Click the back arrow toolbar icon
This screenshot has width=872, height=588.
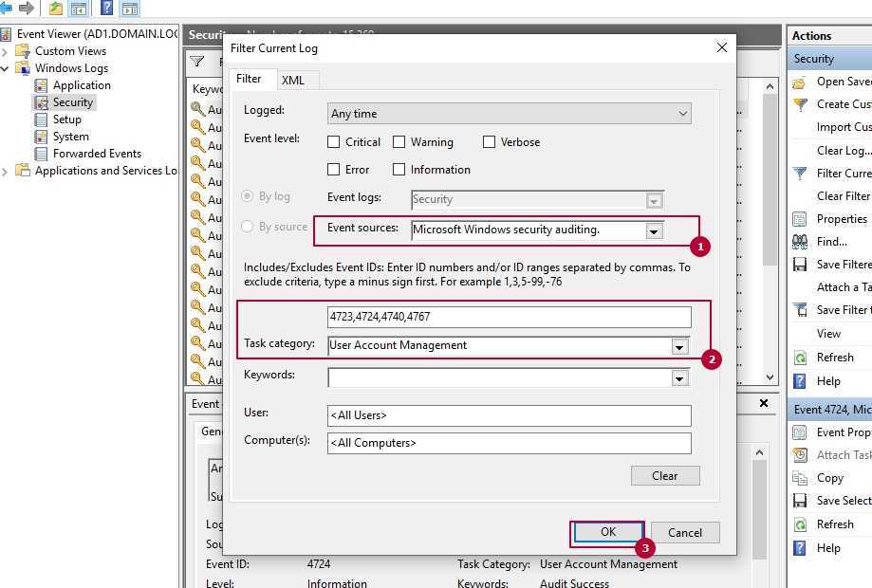pyautogui.click(x=6, y=8)
